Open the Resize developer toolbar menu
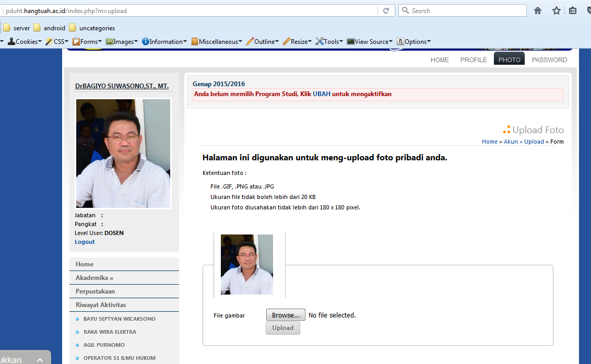Image resolution: width=591 pixels, height=364 pixels. pos(297,41)
